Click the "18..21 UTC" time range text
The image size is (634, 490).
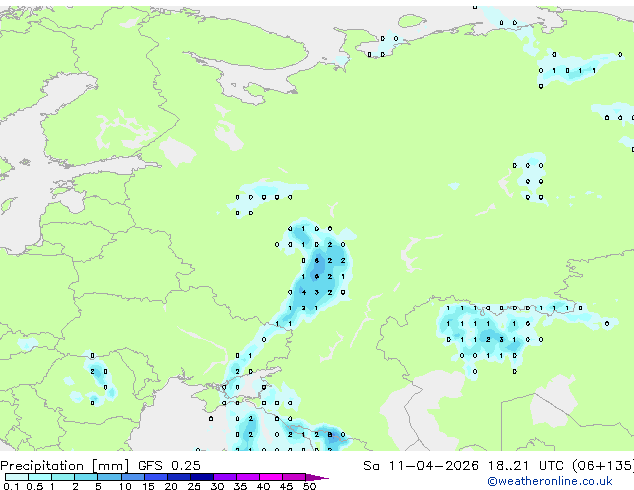coord(525,465)
